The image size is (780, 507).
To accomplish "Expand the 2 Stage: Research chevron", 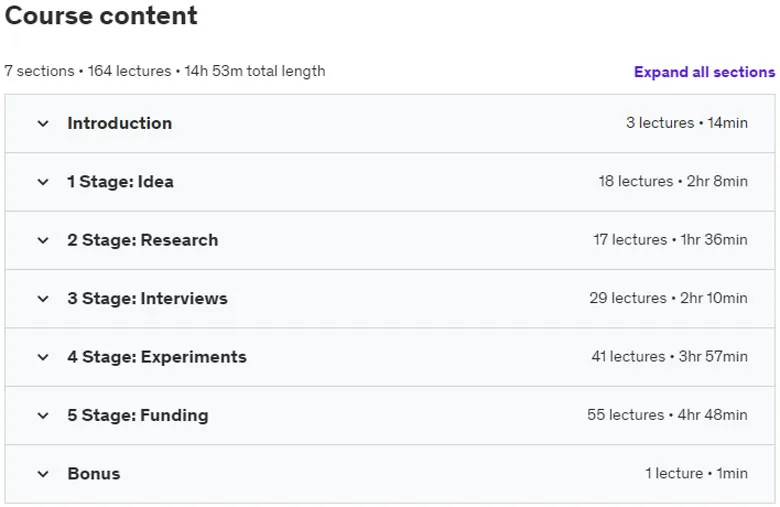I will (43, 240).
